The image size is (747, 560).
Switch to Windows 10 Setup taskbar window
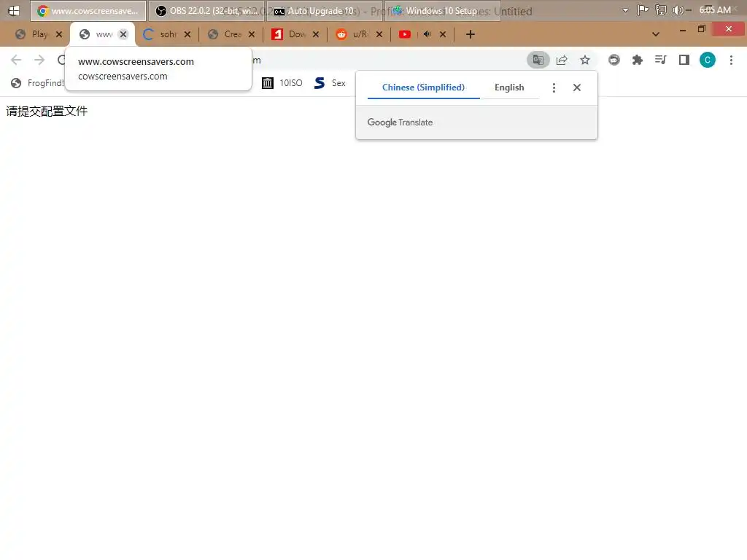pyautogui.click(x=443, y=10)
